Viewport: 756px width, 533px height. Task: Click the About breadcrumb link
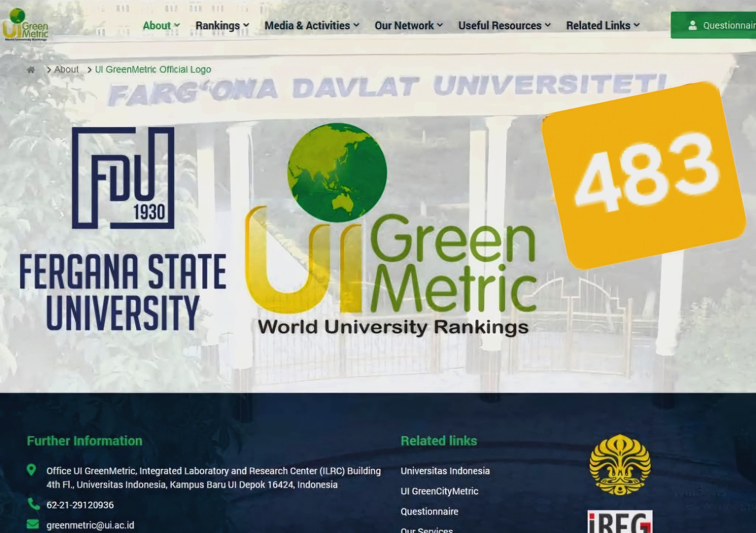tap(66, 69)
